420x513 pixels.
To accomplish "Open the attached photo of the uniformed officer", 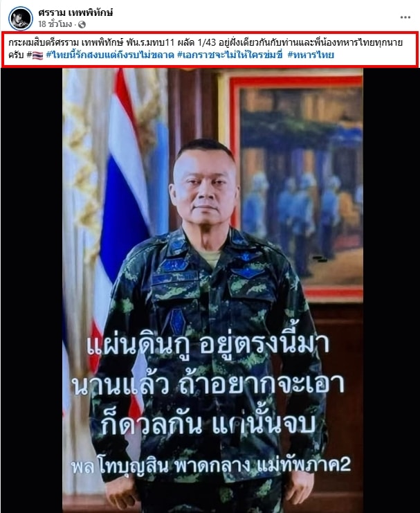I will click(212, 290).
